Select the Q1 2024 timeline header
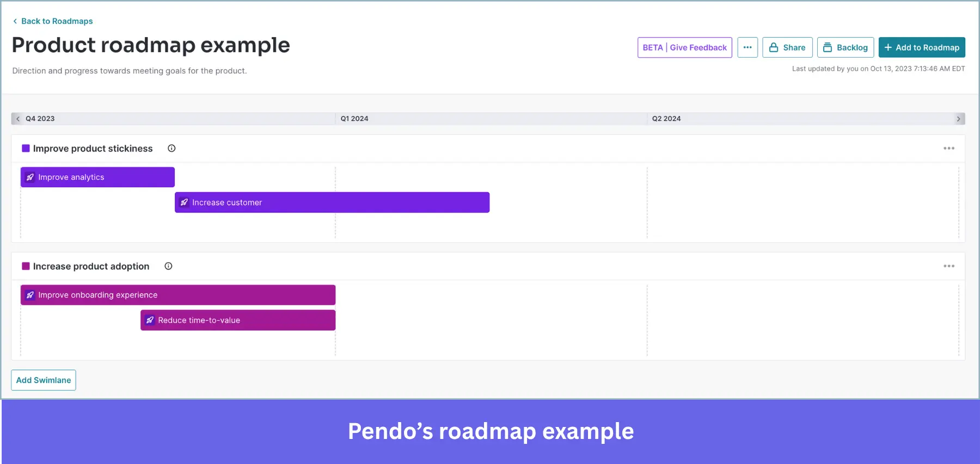980x464 pixels. [354, 118]
